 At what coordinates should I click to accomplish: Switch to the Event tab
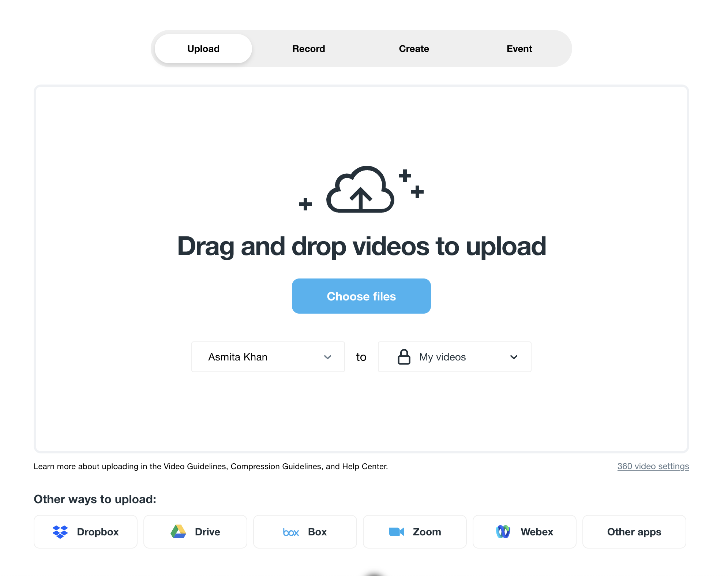(519, 49)
